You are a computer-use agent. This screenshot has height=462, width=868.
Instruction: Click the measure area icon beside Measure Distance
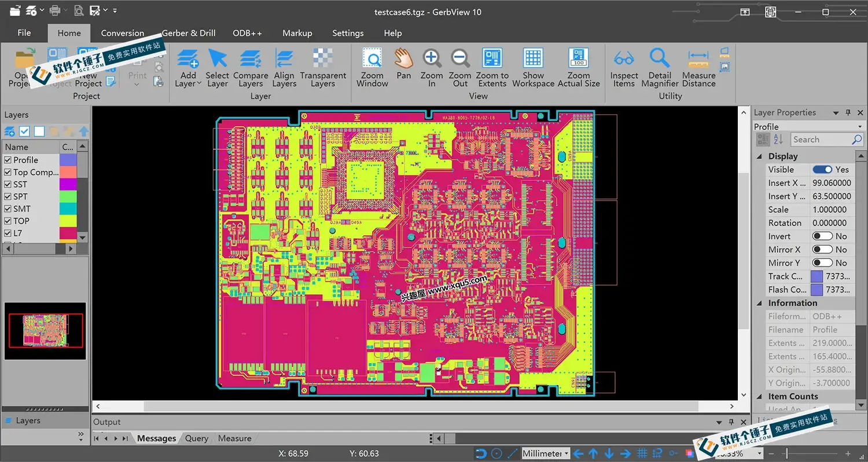pyautogui.click(x=725, y=53)
